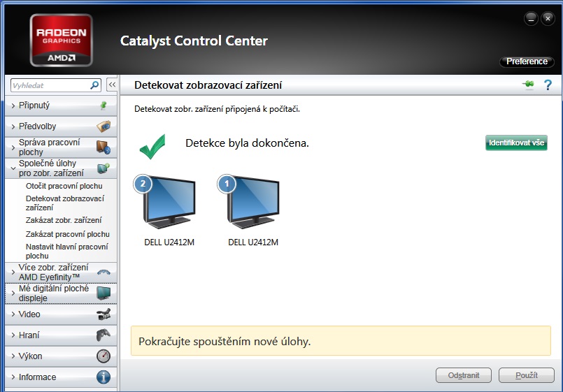
Task: Open Otočit pracovní plochu task
Action: (x=64, y=186)
